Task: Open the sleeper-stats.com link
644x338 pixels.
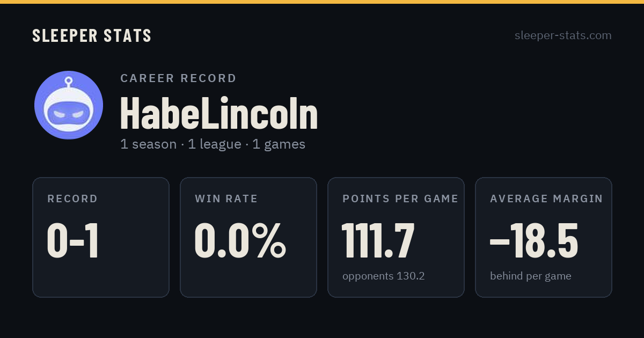Action: click(563, 35)
